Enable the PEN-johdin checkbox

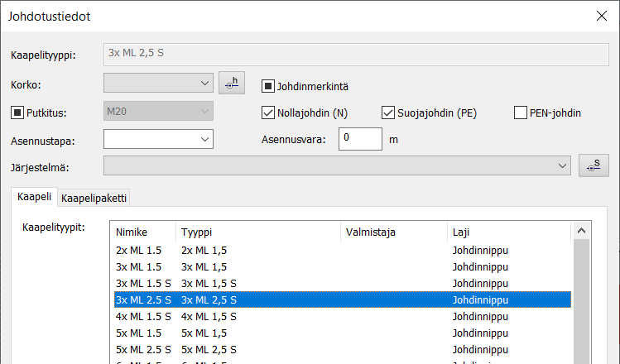coord(521,113)
